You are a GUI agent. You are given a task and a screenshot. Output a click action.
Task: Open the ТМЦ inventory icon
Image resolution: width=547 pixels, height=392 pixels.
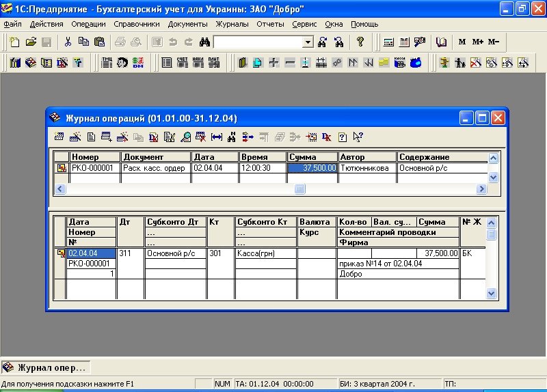coord(107,63)
